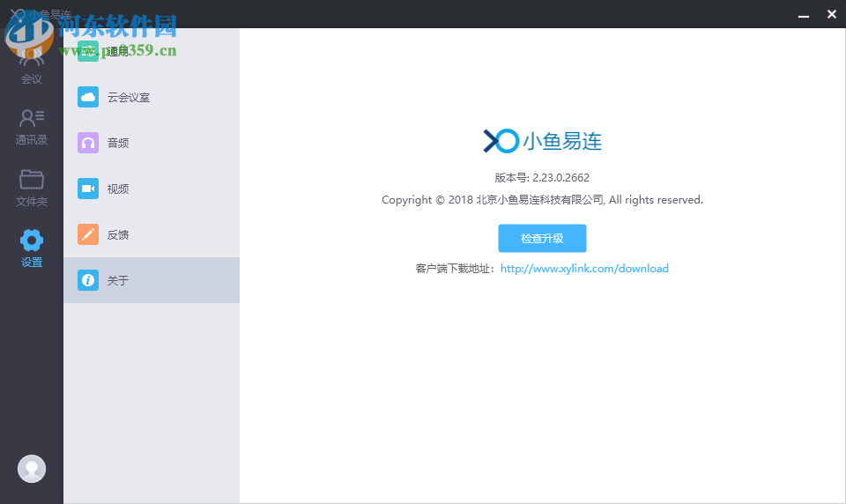846x504 pixels.
Task: Select the 设置 gear icon
Action: tap(32, 241)
